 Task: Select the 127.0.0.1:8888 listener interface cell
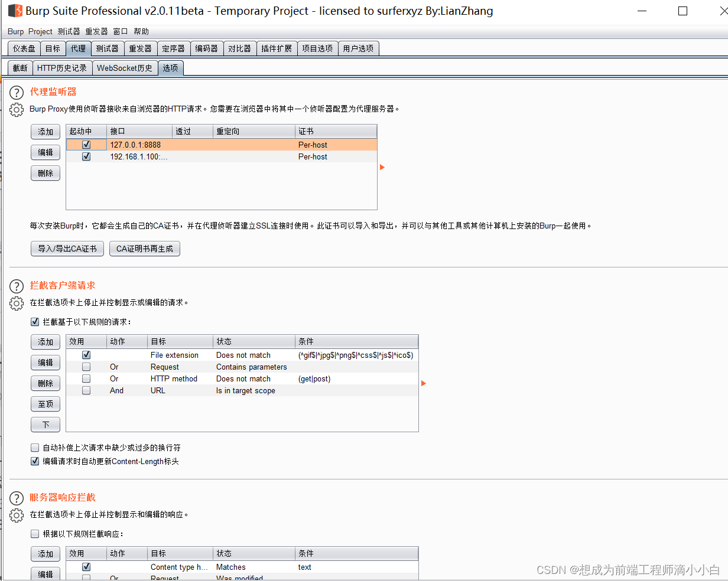(139, 145)
